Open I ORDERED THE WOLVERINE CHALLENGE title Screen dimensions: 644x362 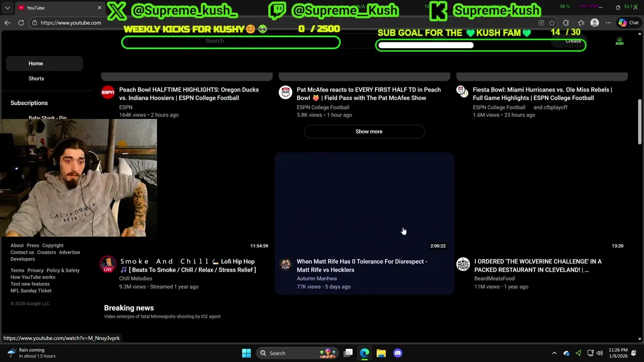[538, 265]
